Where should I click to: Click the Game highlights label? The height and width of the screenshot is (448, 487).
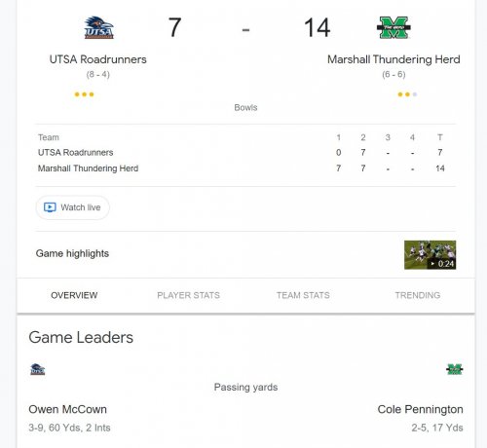[72, 253]
